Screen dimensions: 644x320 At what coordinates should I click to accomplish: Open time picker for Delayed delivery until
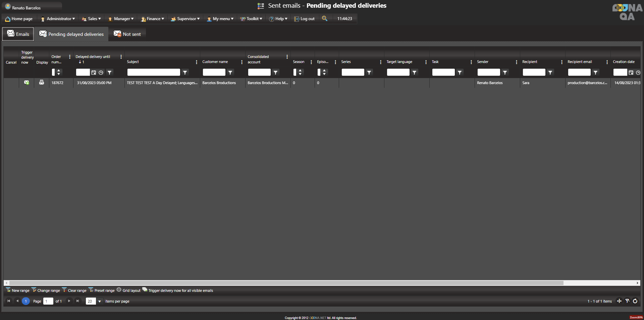(101, 72)
